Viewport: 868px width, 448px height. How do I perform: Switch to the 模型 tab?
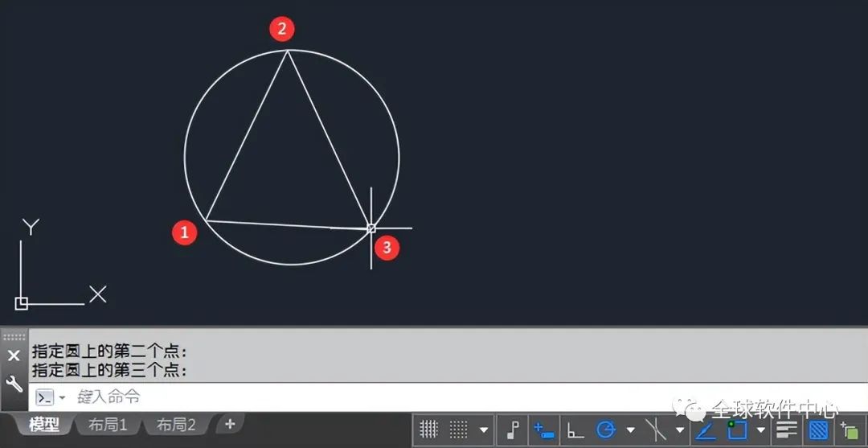44,425
